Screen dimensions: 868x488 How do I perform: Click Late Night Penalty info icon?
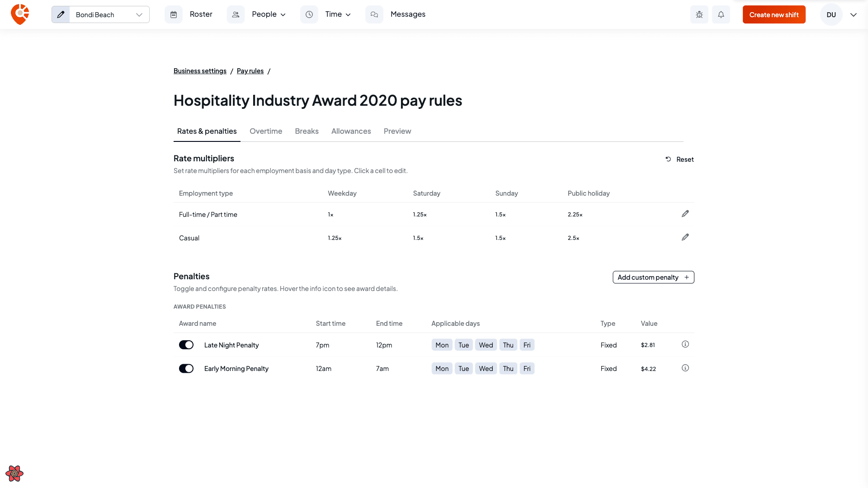point(685,344)
